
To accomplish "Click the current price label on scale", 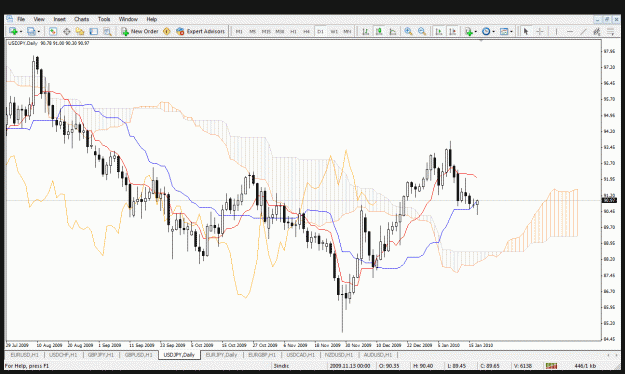I will click(x=609, y=200).
